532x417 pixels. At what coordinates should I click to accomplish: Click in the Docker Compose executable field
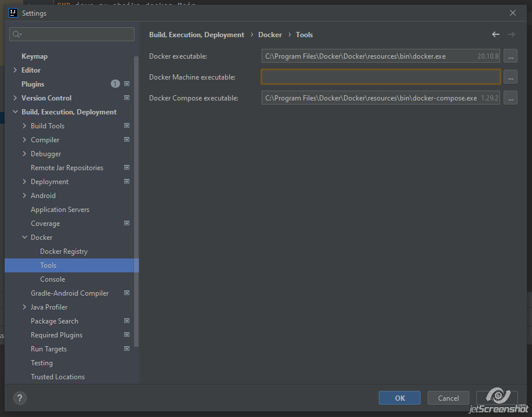(x=381, y=98)
